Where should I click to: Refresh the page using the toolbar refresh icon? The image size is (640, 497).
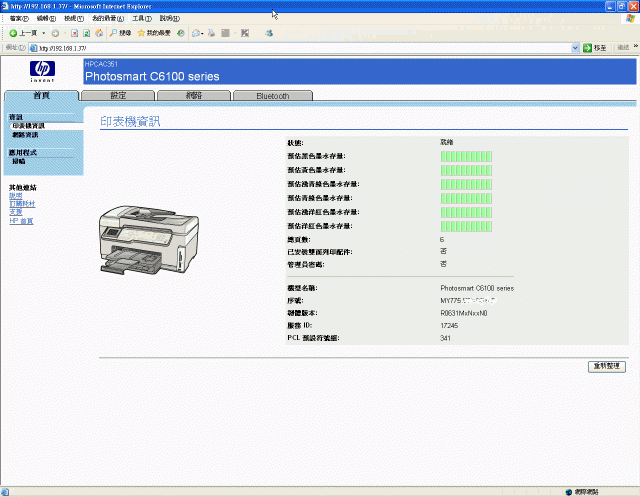(87, 33)
